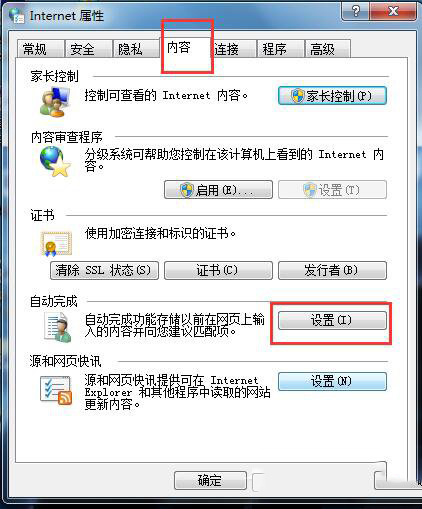Click the Content Advisor globe star icon
The height and width of the screenshot is (509, 422).
[x=55, y=162]
